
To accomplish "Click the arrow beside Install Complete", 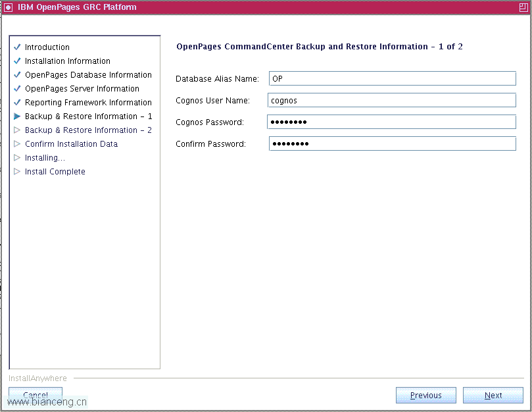I will tap(17, 172).
